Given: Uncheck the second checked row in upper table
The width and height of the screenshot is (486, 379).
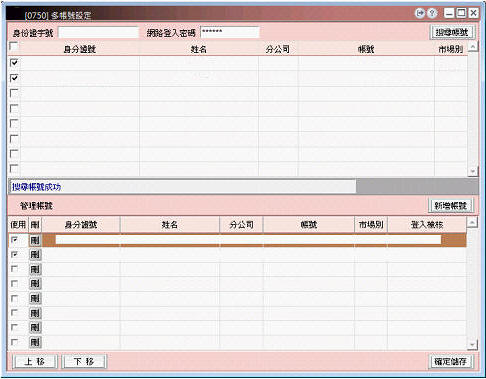Looking at the screenshot, I should [14, 78].
